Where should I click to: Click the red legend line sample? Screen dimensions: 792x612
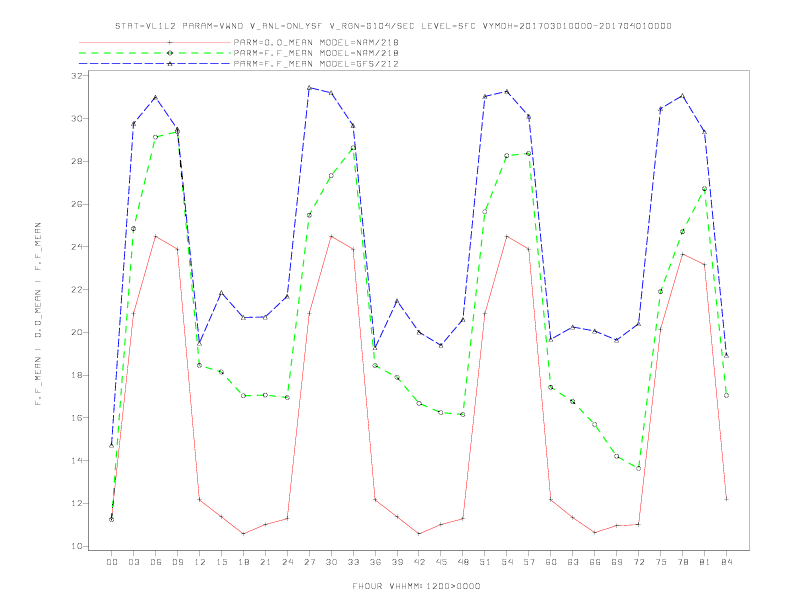point(155,42)
